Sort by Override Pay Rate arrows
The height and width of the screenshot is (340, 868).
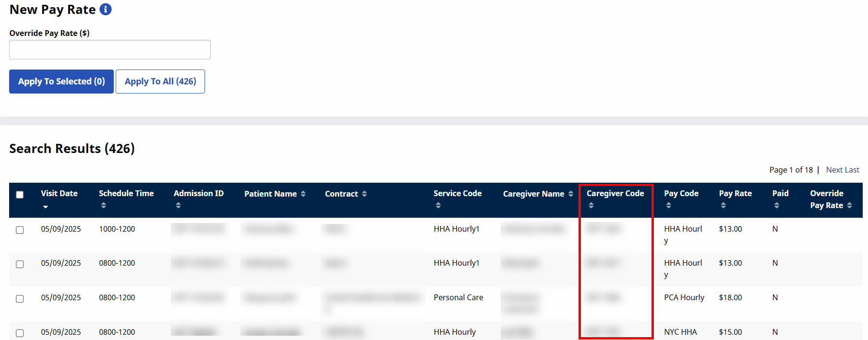849,205
